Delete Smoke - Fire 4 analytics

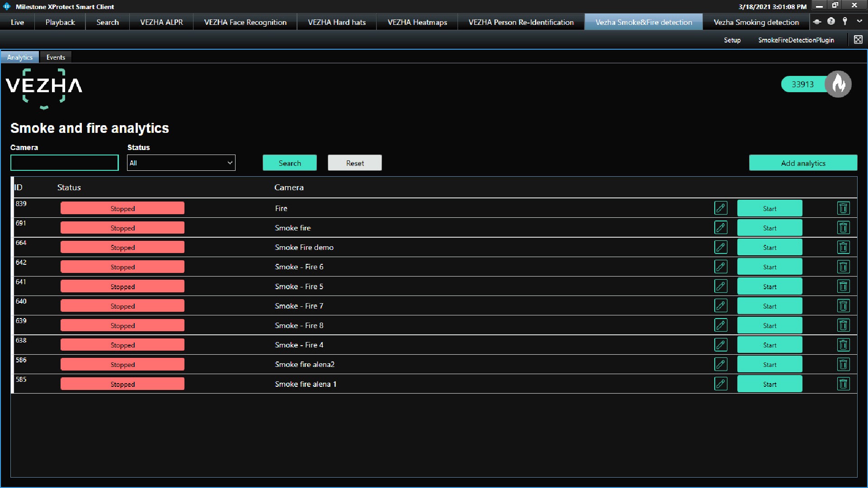(x=843, y=345)
